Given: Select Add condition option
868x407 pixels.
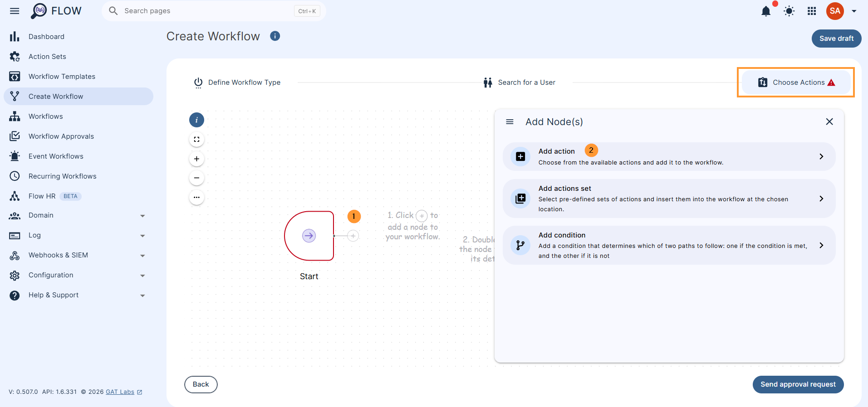Looking at the screenshot, I should pos(669,245).
